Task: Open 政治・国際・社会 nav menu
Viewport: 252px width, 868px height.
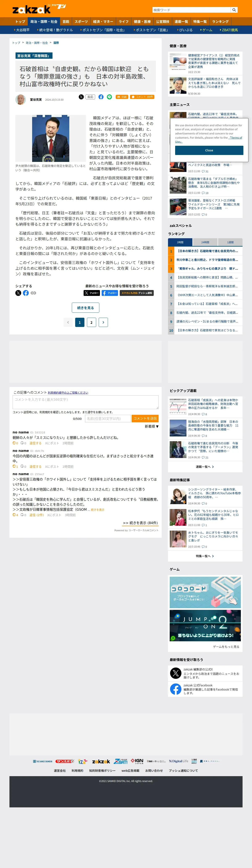Action: [44, 22]
